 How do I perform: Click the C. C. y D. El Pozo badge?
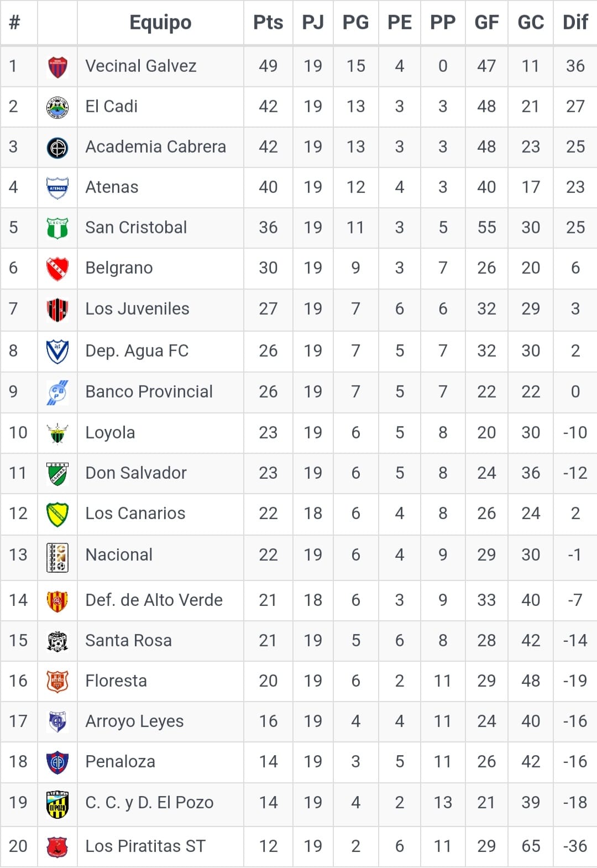[x=57, y=803]
